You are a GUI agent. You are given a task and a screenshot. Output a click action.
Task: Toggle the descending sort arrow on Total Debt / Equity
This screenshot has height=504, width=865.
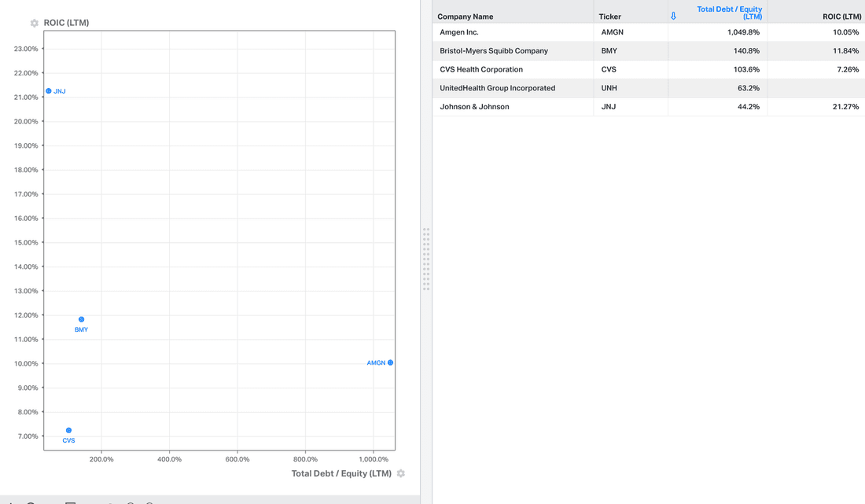(673, 16)
